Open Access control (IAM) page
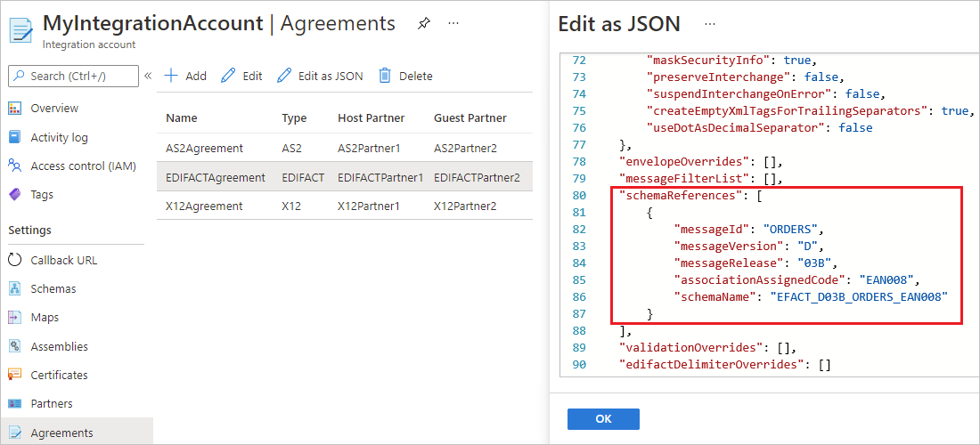This screenshot has height=445, width=980. point(83,166)
